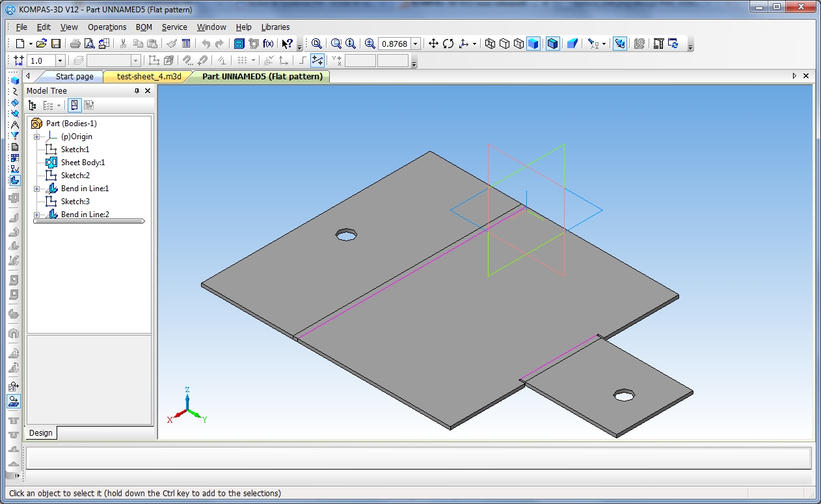Image resolution: width=821 pixels, height=504 pixels.
Task: Select the Rotate view tool
Action: [448, 44]
